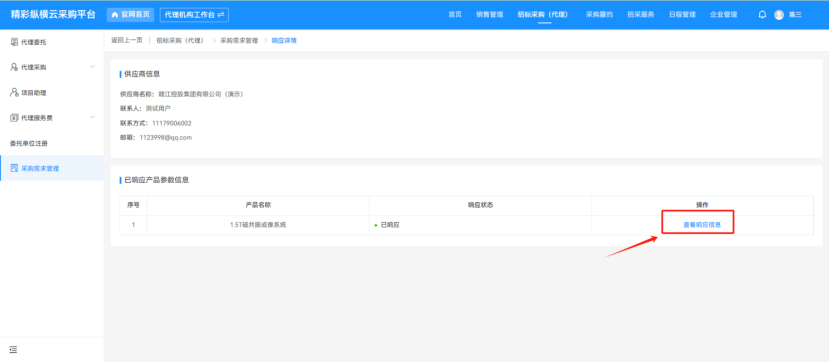This screenshot has width=829, height=362.
Task: Open 项目助理 in the sidebar
Action: 52,92
